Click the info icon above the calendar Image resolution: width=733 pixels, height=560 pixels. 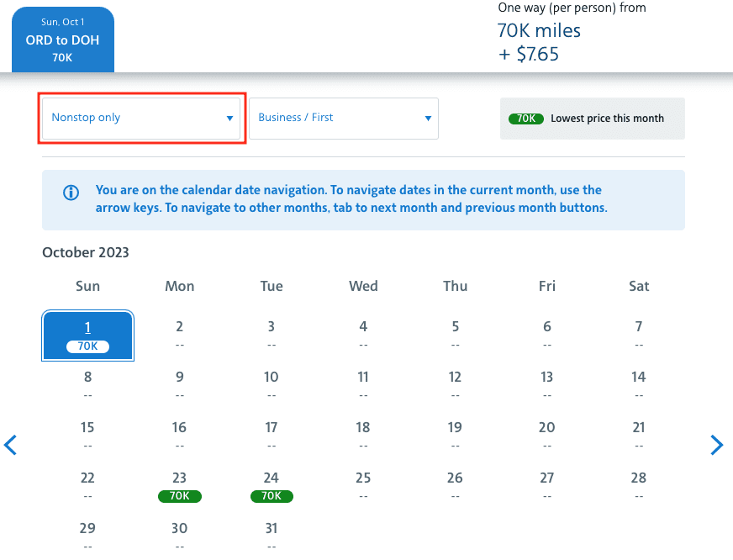[x=71, y=193]
